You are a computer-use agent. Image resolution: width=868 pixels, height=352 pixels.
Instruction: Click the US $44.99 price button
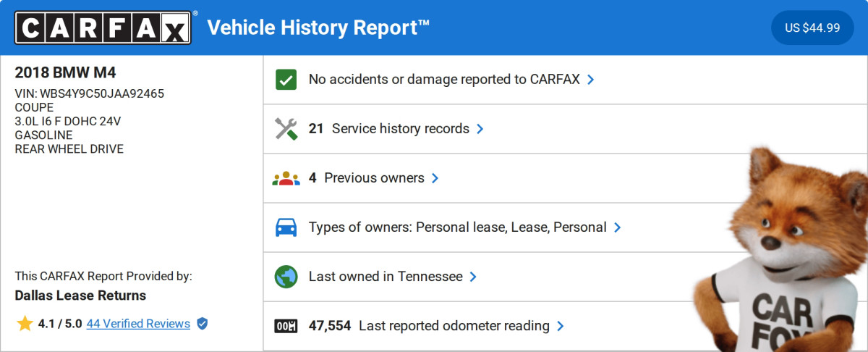(x=812, y=28)
